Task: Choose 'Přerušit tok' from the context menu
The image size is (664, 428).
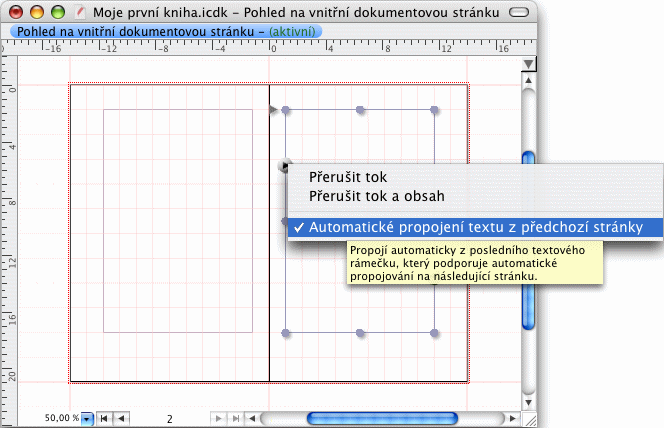Action: coord(347,177)
